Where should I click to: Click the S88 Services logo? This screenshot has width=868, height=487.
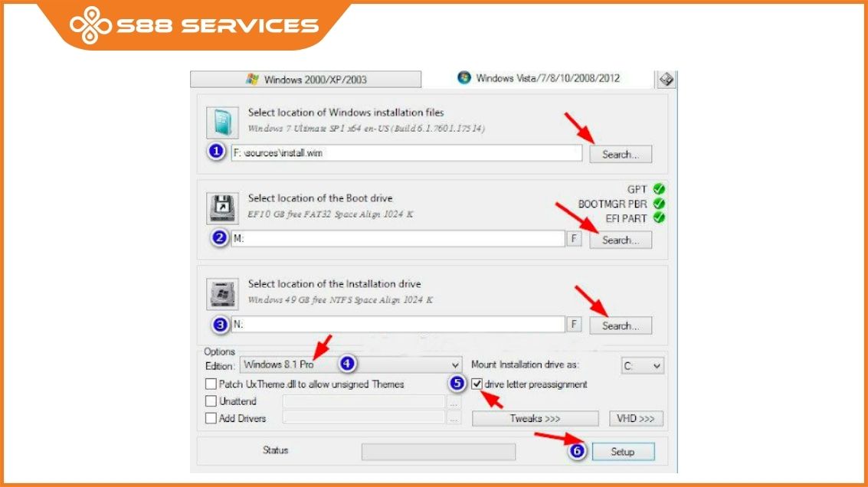pos(194,25)
